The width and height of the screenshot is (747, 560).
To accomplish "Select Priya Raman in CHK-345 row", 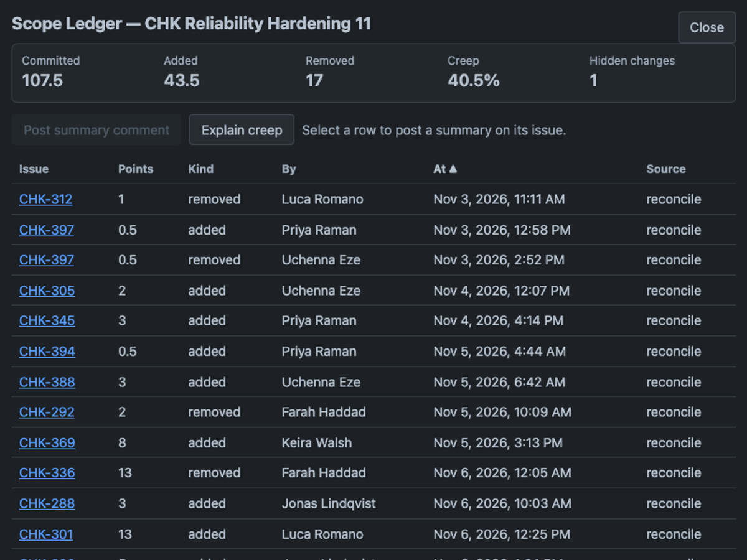I will 319,321.
